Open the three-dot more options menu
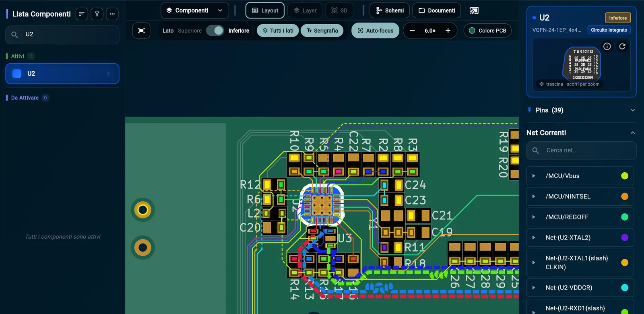 112,14
